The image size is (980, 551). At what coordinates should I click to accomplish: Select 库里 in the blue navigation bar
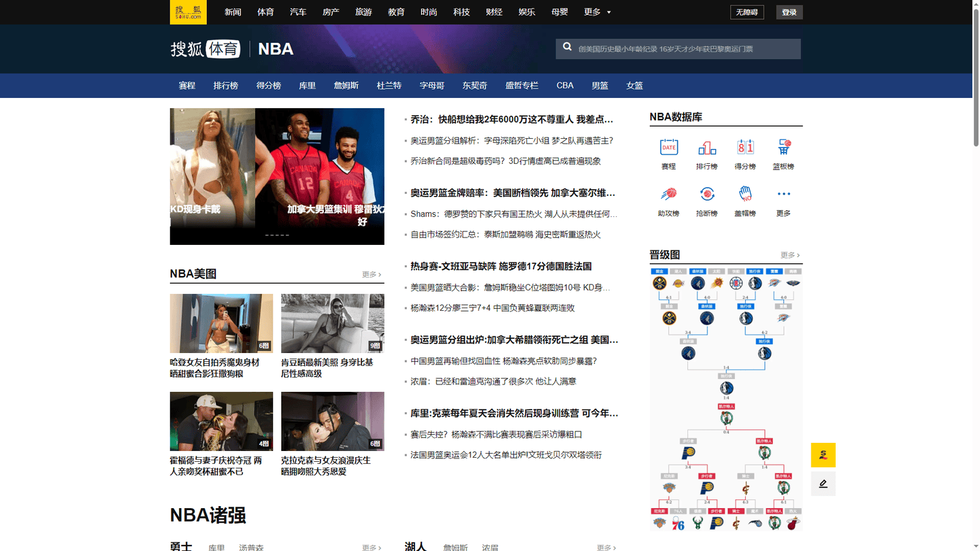coord(308,85)
